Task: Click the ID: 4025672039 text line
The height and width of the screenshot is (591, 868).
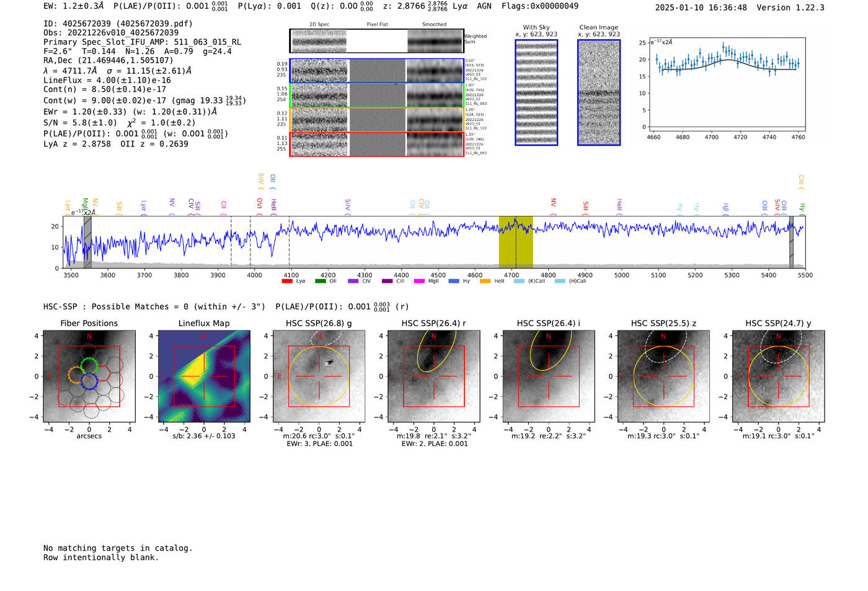Action: pyautogui.click(x=118, y=24)
